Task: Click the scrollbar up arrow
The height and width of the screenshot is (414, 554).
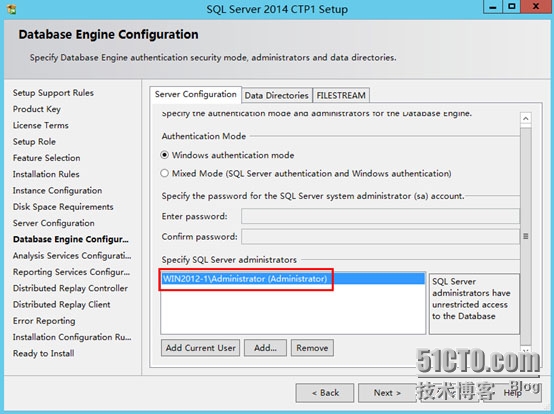Action: [526, 118]
